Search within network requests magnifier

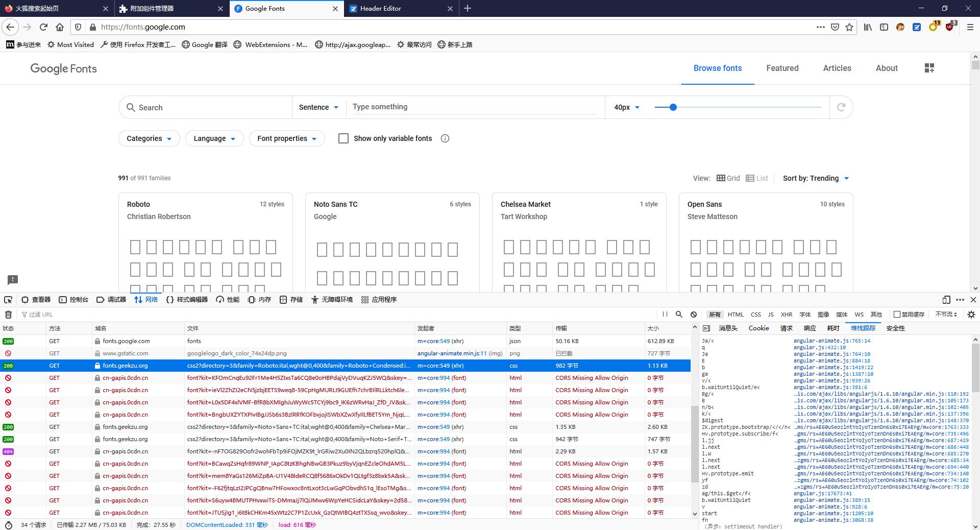click(x=679, y=315)
